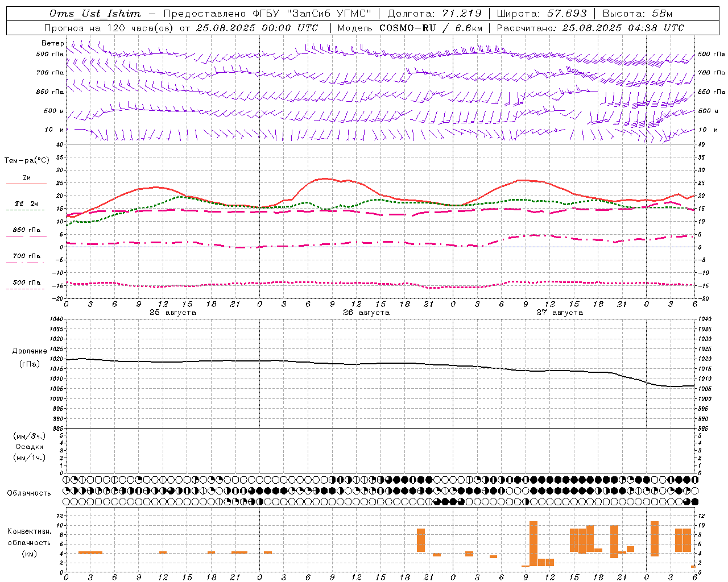The height and width of the screenshot is (582, 728).
Task: Click the 25 августа date label
Action: tap(173, 313)
